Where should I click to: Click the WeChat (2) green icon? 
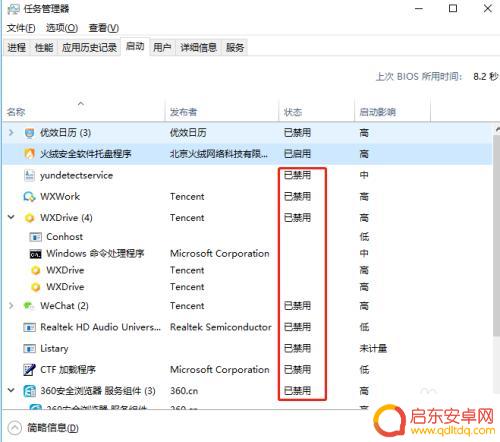click(29, 306)
